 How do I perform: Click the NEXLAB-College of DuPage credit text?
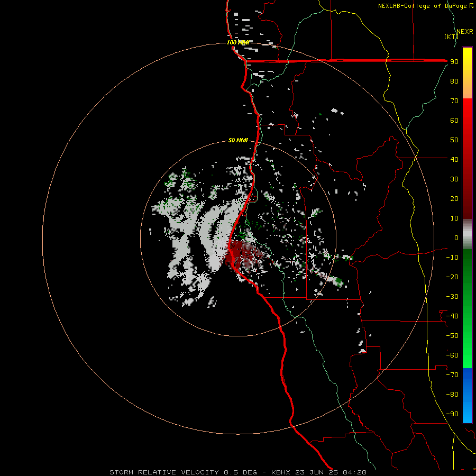point(426,6)
